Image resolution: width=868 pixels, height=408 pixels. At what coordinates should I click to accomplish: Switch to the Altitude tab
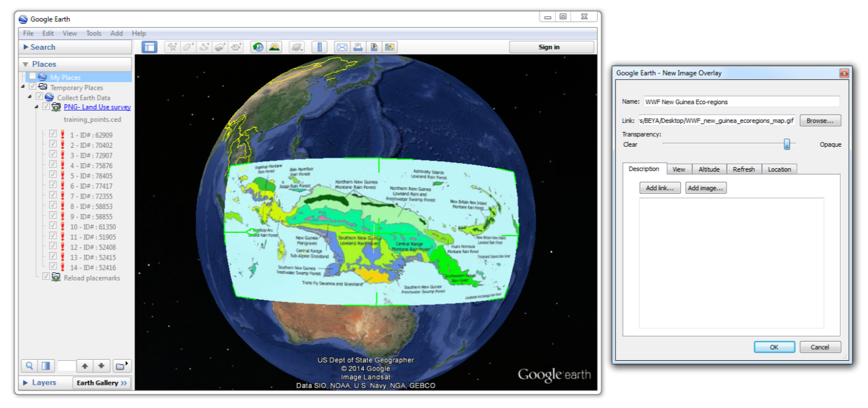(709, 169)
